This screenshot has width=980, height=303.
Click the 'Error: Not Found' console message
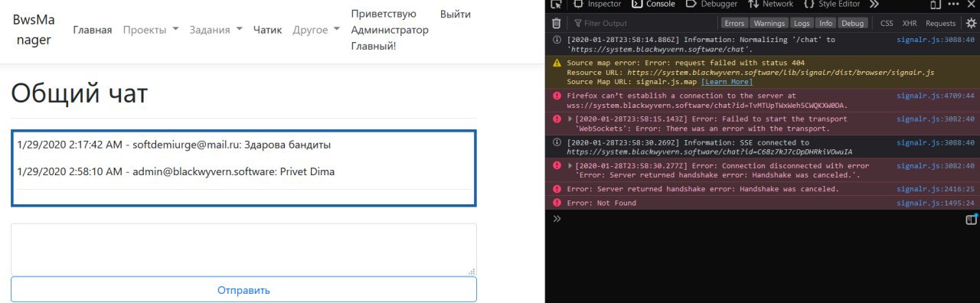point(602,203)
